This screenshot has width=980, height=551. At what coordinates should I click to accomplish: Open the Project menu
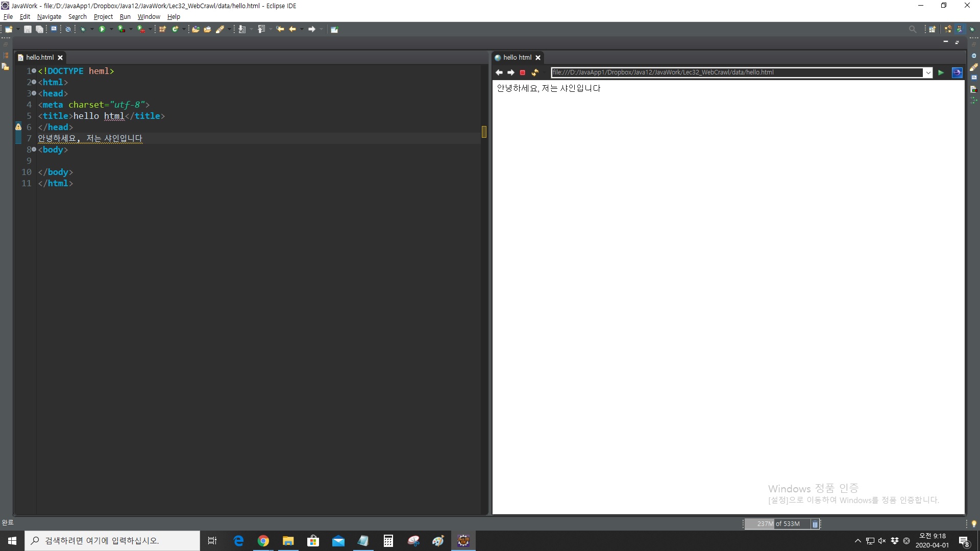point(103,16)
